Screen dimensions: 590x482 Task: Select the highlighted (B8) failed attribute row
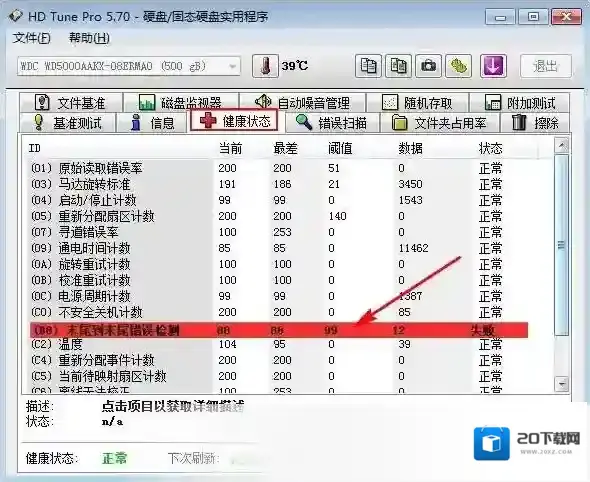point(279,330)
